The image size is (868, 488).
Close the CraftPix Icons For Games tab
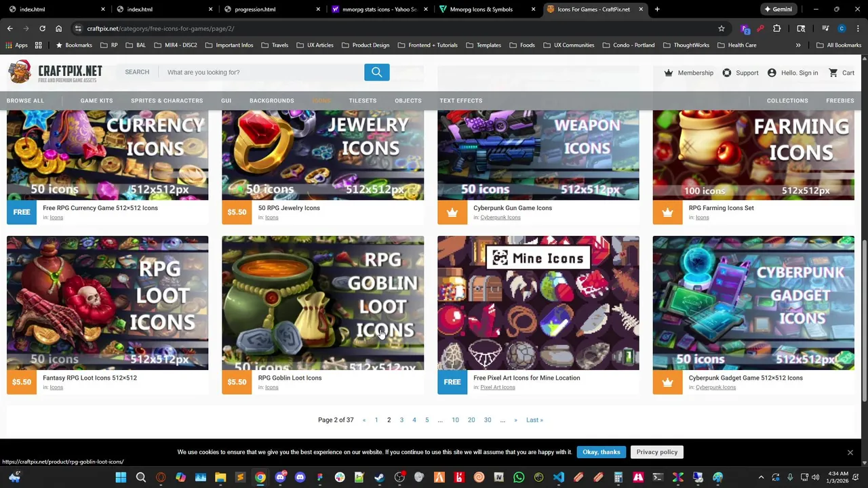coord(641,9)
